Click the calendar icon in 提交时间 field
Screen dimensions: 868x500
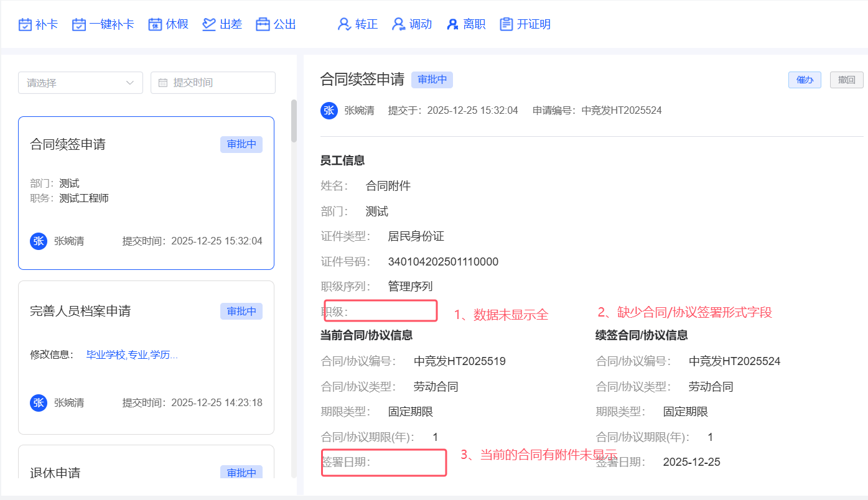click(163, 83)
